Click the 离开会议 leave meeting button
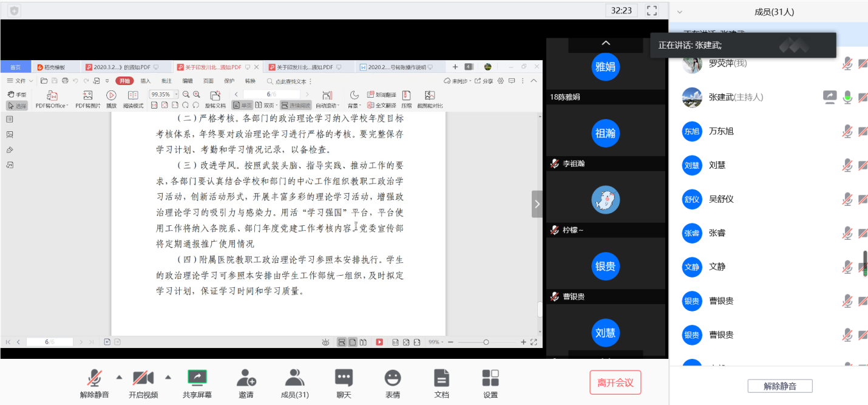The width and height of the screenshot is (868, 405). (x=615, y=383)
